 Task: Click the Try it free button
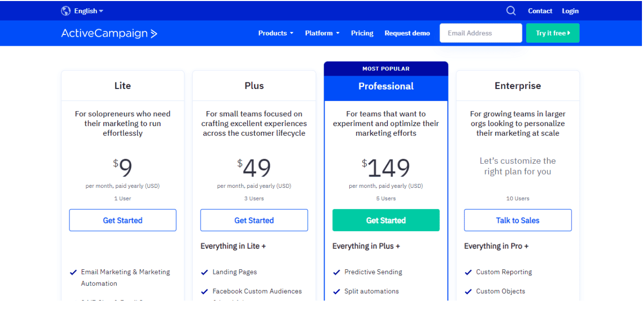(552, 33)
